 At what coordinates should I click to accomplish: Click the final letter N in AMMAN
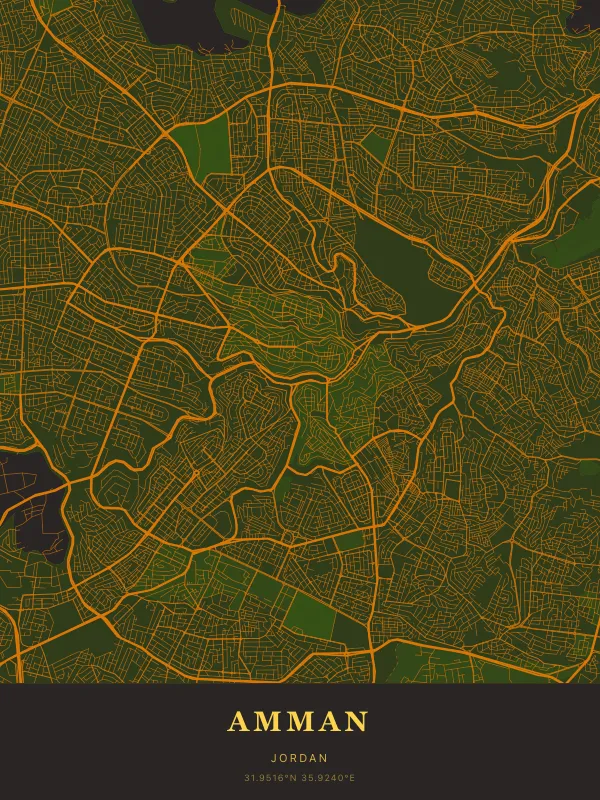coord(357,721)
